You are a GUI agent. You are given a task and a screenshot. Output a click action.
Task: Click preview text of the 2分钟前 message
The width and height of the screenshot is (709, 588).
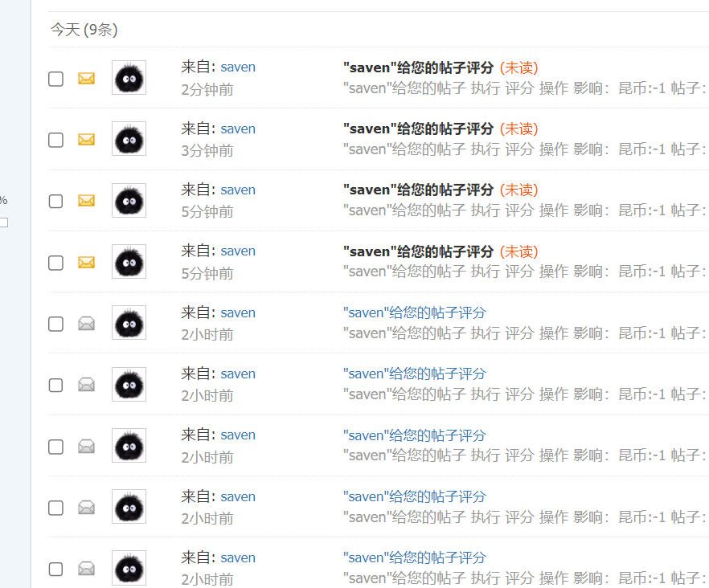coord(526,88)
